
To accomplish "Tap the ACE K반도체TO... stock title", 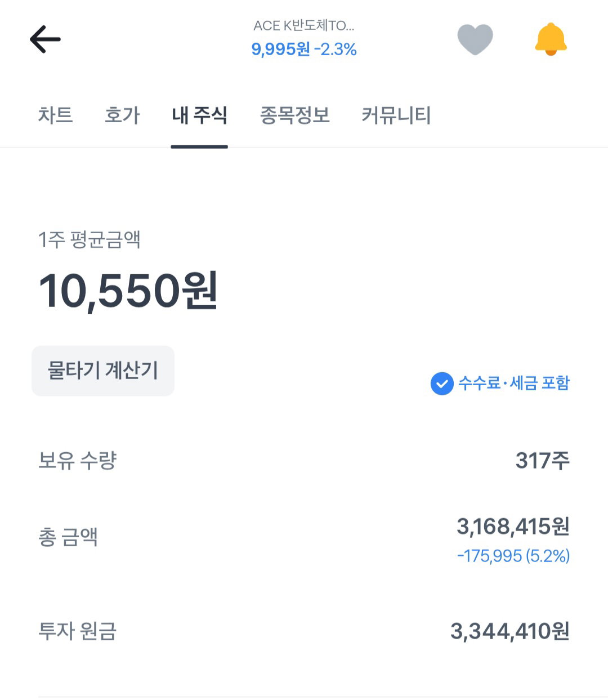I will pyautogui.click(x=304, y=25).
